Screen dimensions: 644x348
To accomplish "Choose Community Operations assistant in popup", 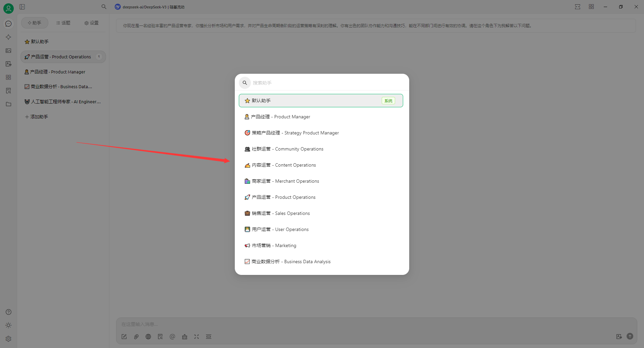I will click(x=287, y=149).
